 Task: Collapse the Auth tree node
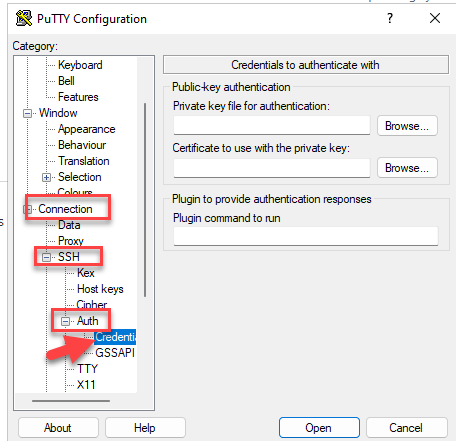pyautogui.click(x=65, y=321)
